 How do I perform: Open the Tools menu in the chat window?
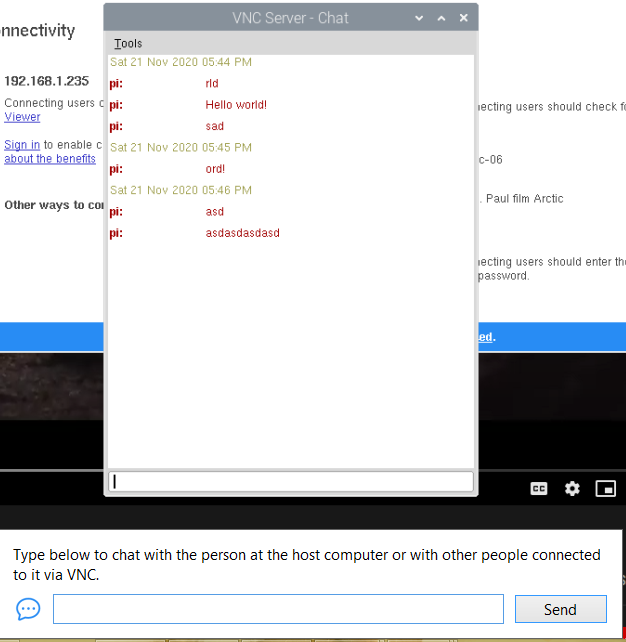(128, 43)
